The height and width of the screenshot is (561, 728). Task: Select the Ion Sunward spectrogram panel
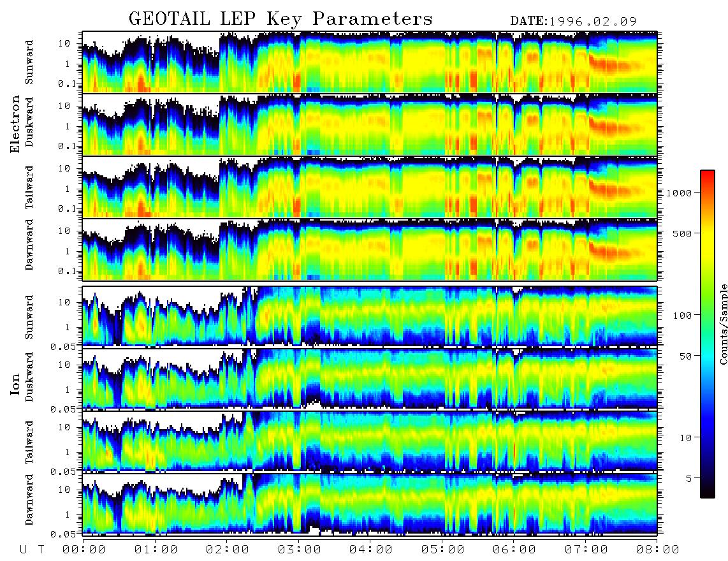tap(370, 316)
